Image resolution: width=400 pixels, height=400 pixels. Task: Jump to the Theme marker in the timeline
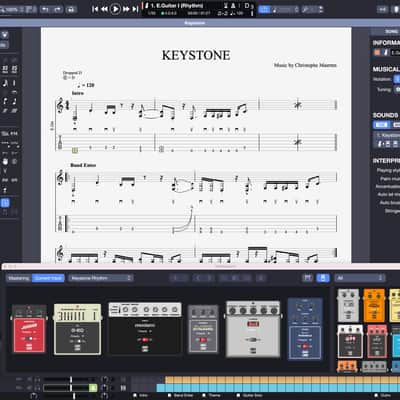point(212,395)
